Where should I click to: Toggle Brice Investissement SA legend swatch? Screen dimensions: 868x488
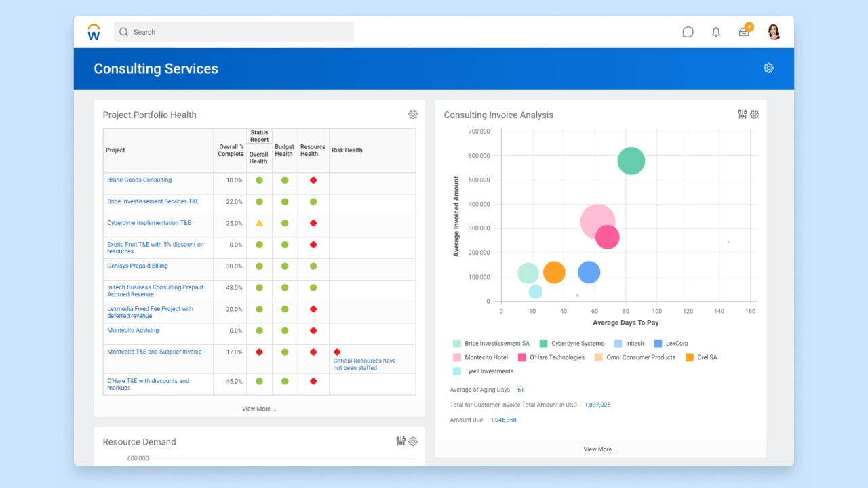click(x=457, y=343)
